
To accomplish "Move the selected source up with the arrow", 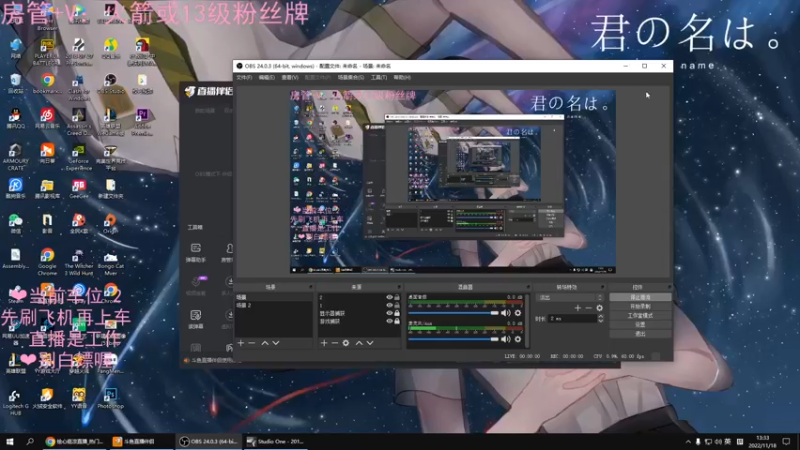I will (359, 343).
